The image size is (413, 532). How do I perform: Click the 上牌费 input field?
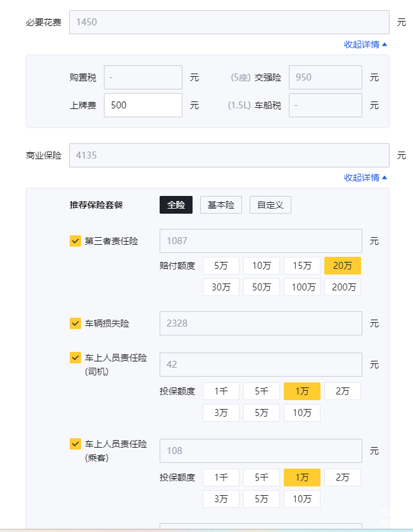(143, 105)
